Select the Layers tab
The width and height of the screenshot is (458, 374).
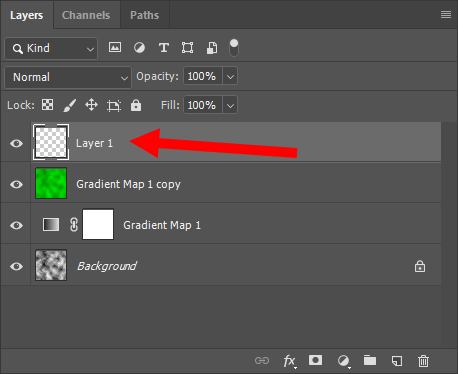27,15
